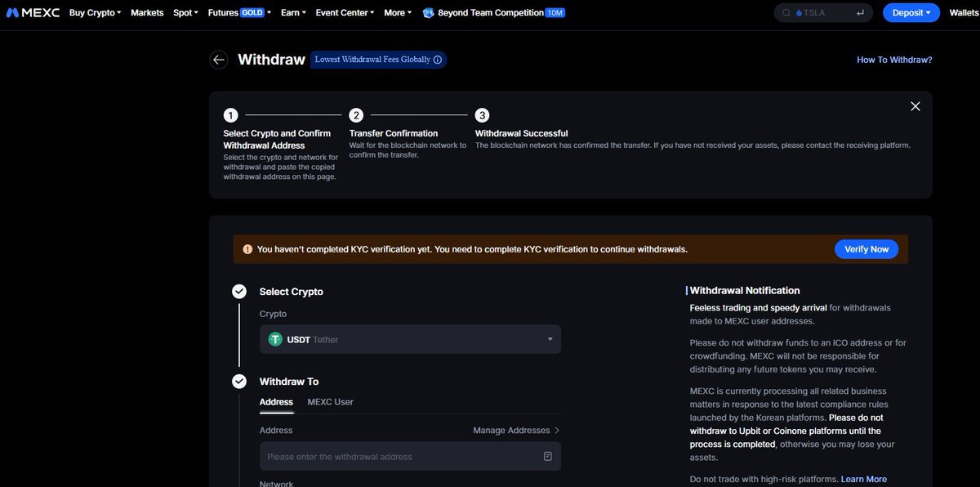
Task: Open the Futures dropdown menu
Action: click(239, 13)
